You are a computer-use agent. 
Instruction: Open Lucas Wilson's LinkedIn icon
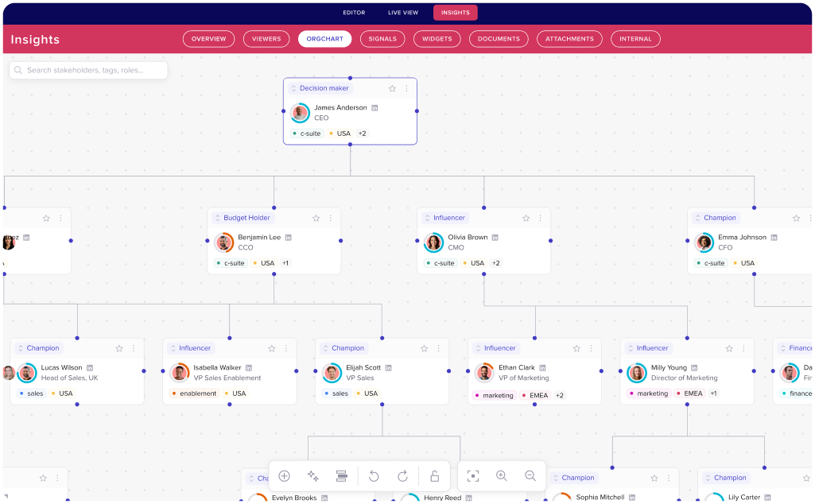(x=90, y=368)
